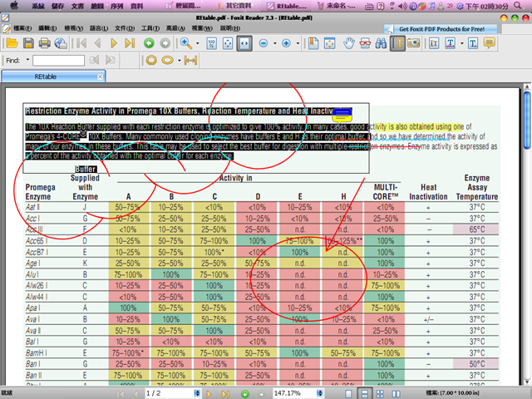Toggle the Fit Width view button

[x=244, y=43]
